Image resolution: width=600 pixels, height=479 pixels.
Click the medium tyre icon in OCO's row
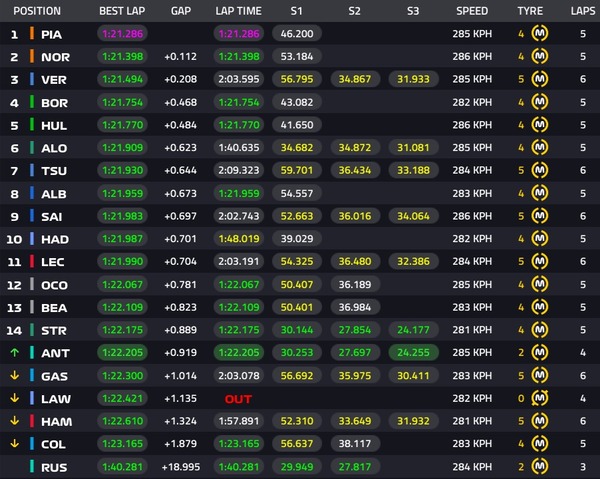click(540, 284)
